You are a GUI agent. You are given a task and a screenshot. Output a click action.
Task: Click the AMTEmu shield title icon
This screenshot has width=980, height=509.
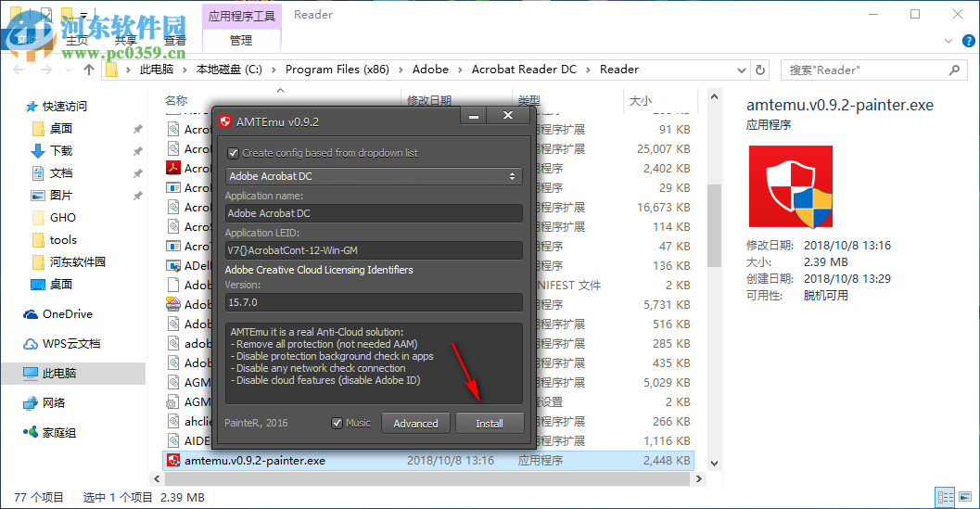pyautogui.click(x=225, y=122)
